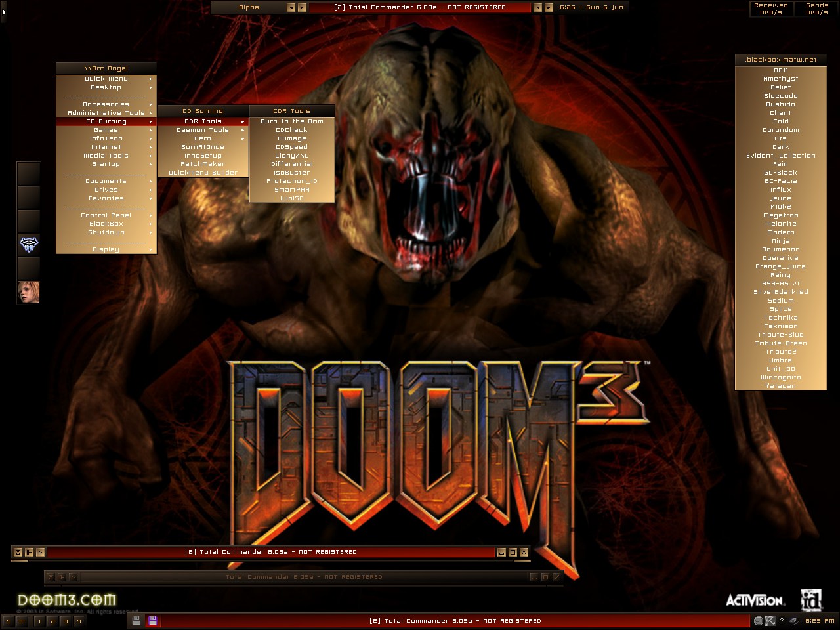Minimize the active Total Commander window

(502, 552)
